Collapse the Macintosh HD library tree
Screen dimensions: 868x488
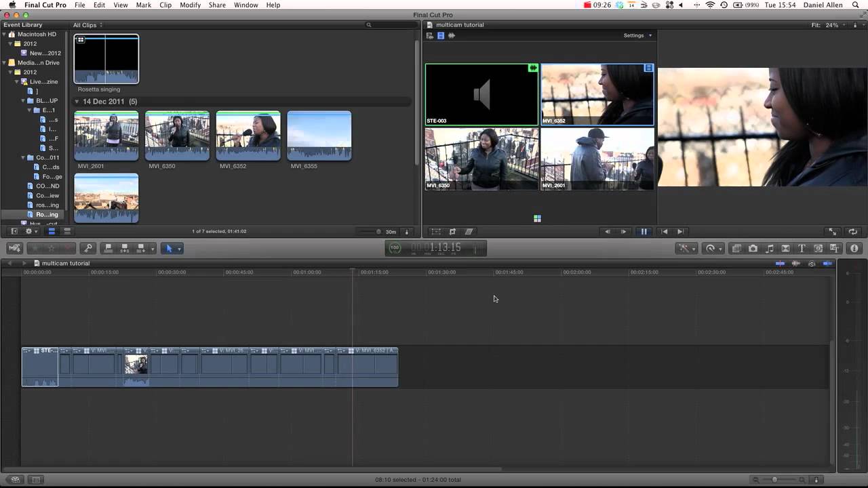(x=5, y=34)
